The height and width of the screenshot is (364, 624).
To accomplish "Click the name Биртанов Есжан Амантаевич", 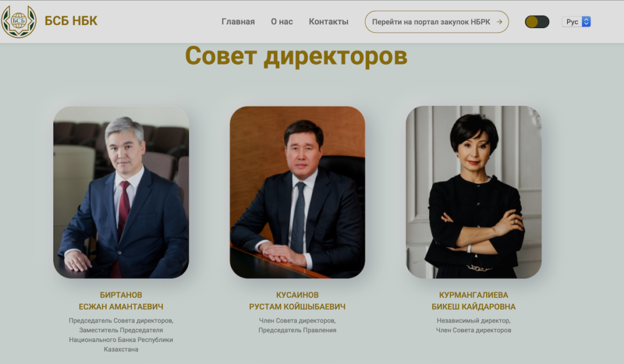I will [121, 301].
